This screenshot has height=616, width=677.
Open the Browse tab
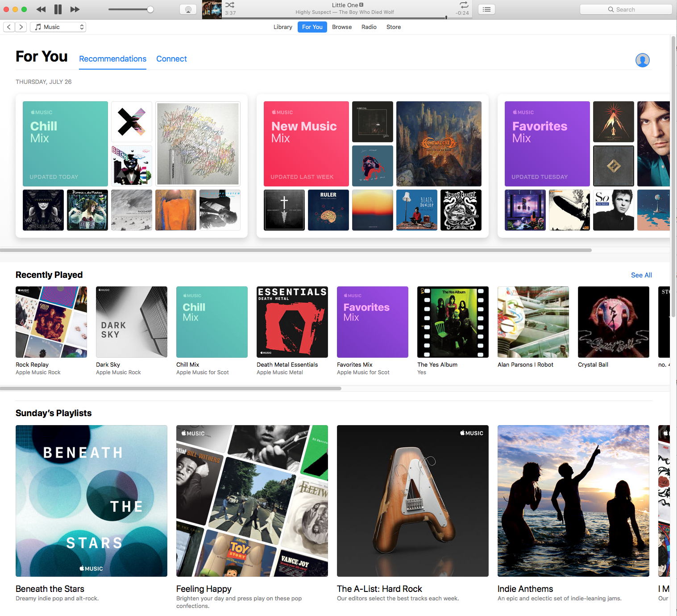click(x=342, y=27)
